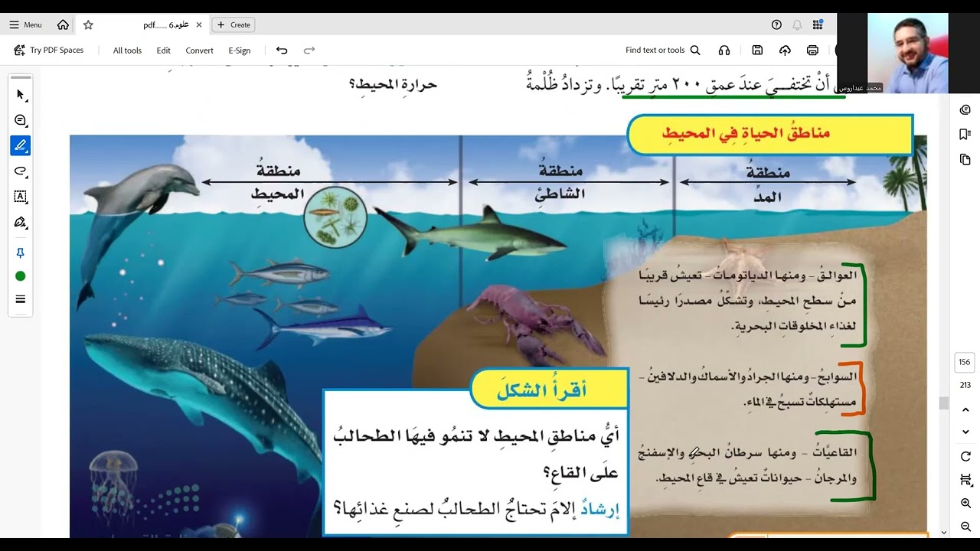Click the presenter webcam thumbnail
Screen dimensions: 980x551
907,53
